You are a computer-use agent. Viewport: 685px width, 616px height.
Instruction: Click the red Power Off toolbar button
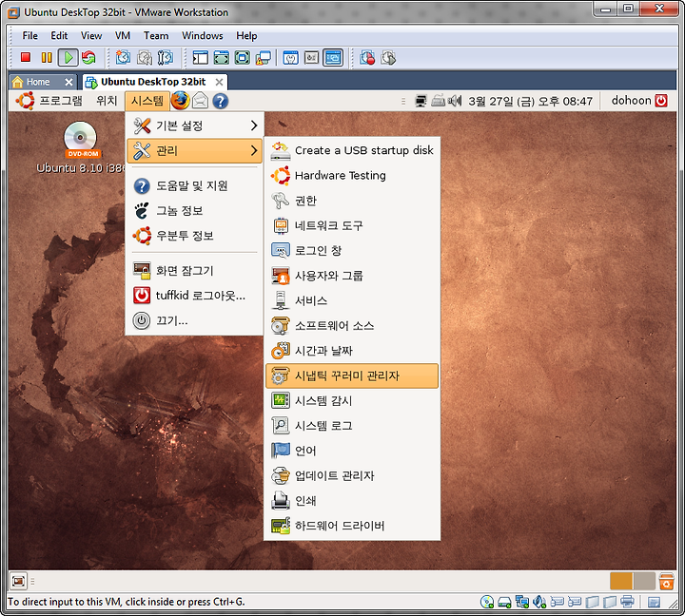pyautogui.click(x=26, y=57)
